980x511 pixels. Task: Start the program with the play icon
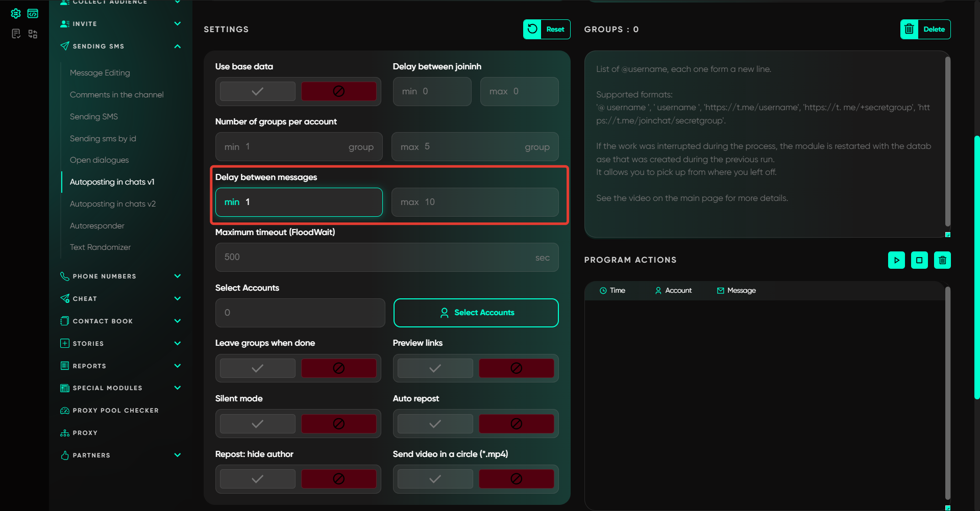pyautogui.click(x=896, y=260)
